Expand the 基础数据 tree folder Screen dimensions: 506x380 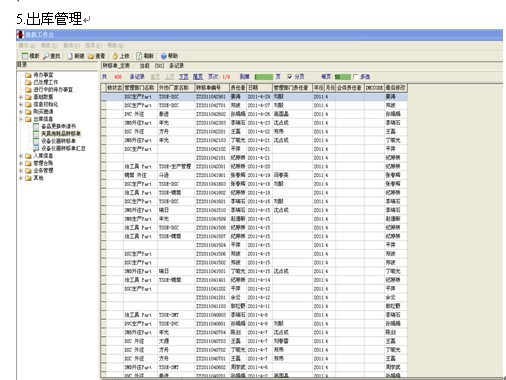point(21,97)
